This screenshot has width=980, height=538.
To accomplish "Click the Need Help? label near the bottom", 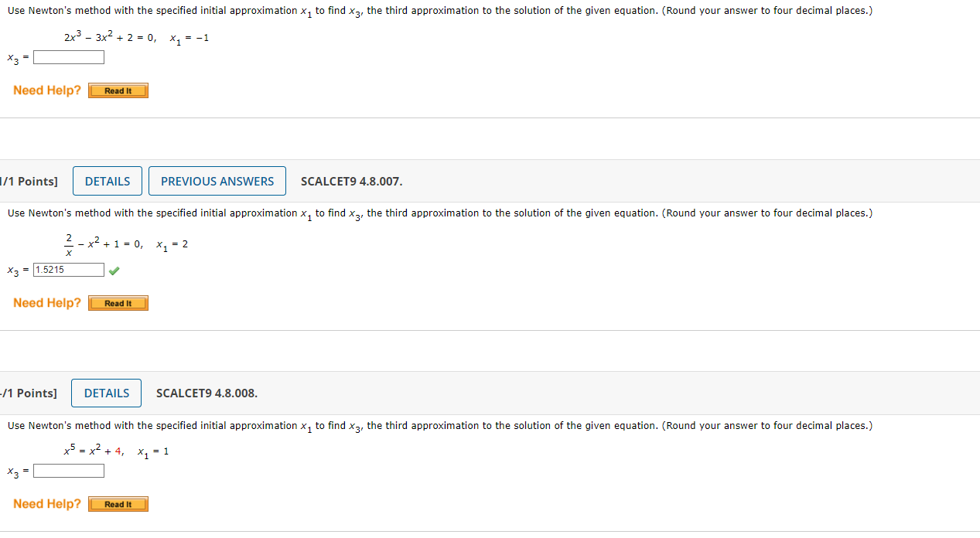I will tap(47, 504).
